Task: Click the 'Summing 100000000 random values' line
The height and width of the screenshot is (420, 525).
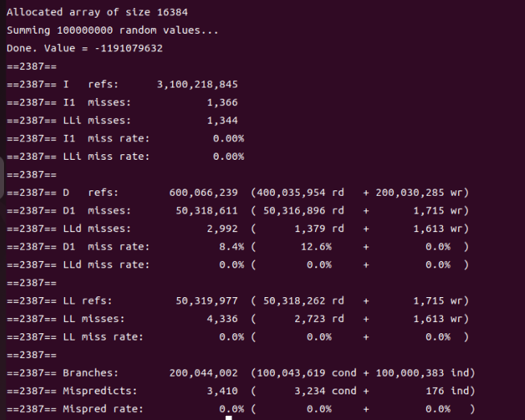Action: click(x=113, y=31)
